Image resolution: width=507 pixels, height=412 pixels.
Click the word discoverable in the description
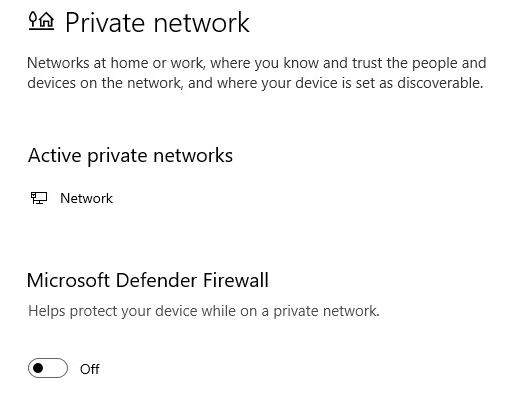coord(440,83)
